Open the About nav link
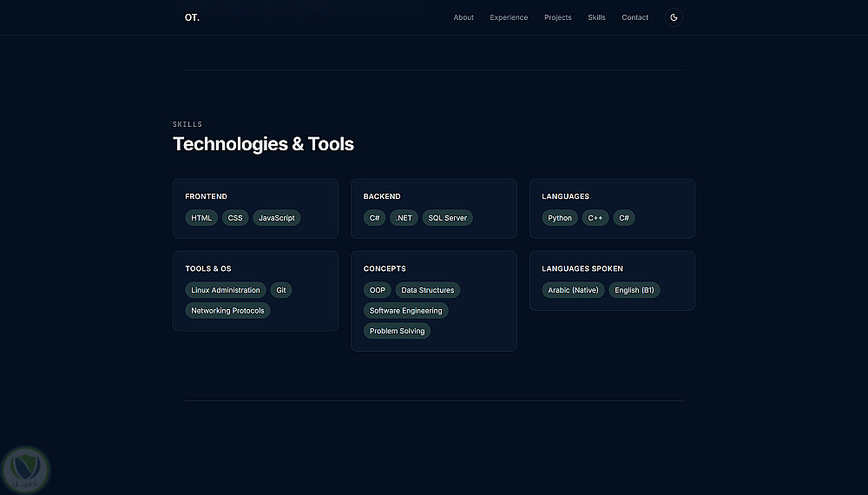This screenshot has height=495, width=868. [464, 17]
